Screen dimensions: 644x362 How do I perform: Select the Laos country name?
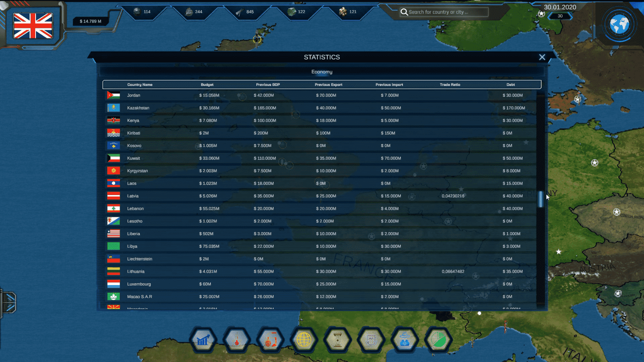point(132,184)
